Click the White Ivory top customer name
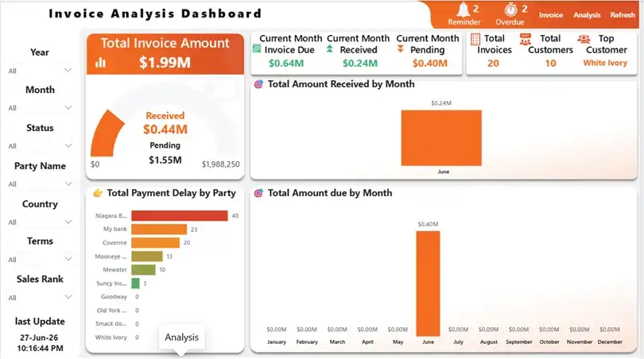This screenshot has height=359, width=644. click(x=605, y=63)
